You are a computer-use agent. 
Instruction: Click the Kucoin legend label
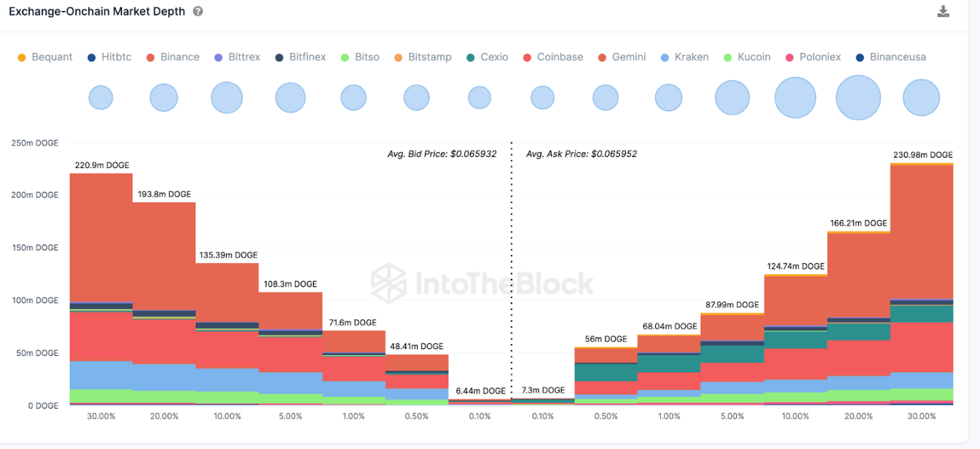tap(754, 57)
